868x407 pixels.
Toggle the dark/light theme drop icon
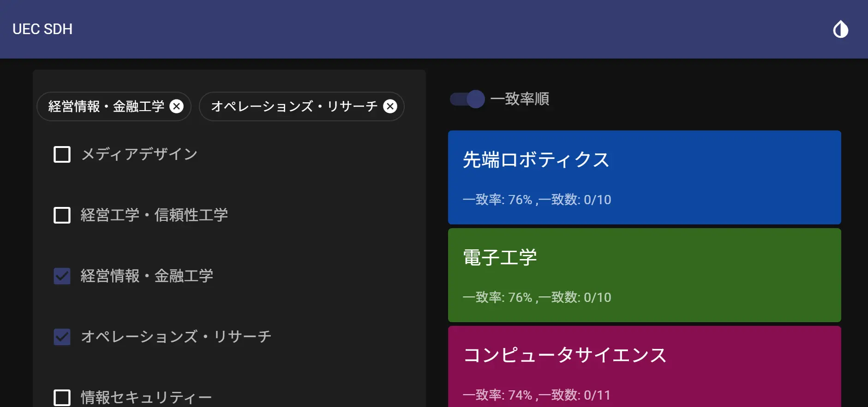(840, 29)
